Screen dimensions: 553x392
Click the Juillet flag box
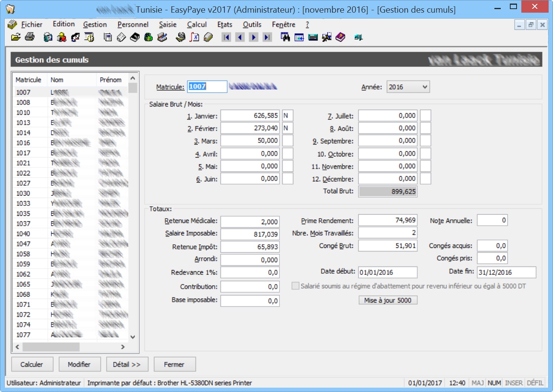425,116
